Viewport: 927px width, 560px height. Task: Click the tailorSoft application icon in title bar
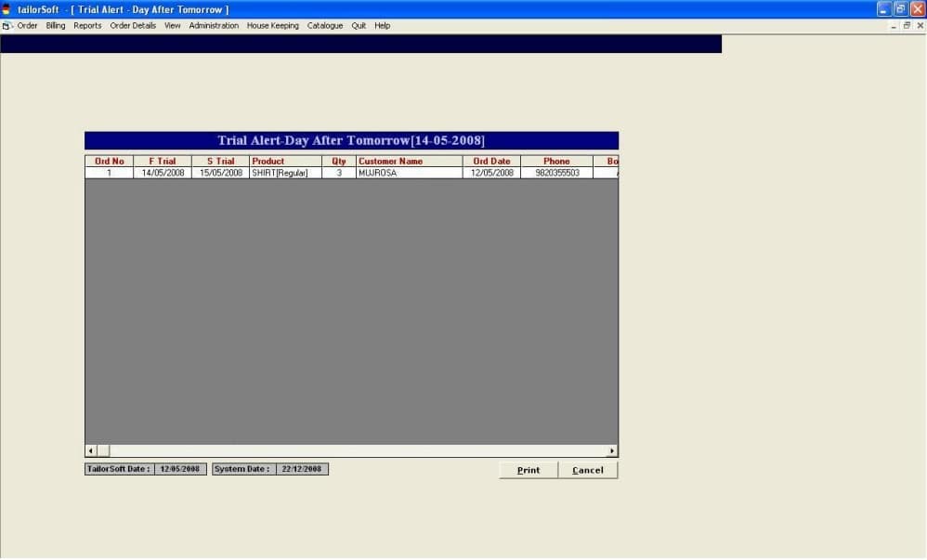[7, 8]
